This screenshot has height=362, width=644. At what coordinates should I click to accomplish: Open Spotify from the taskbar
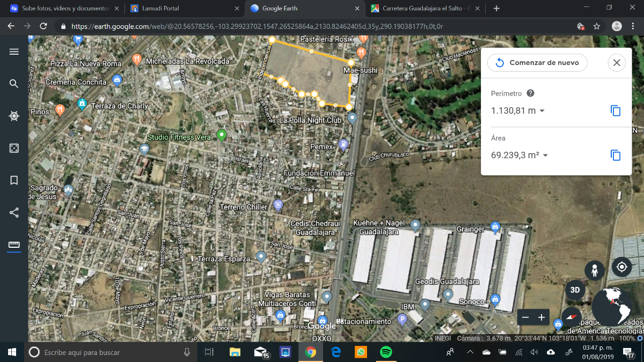pyautogui.click(x=386, y=352)
